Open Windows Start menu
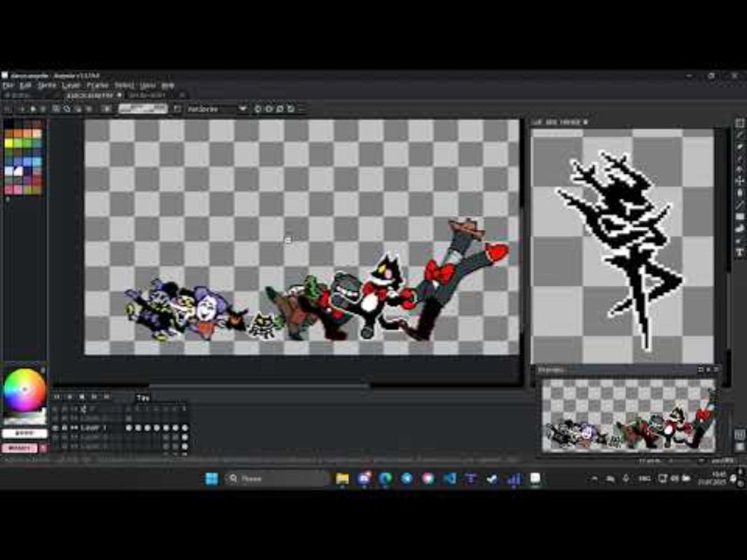The width and height of the screenshot is (747, 560). [211, 479]
